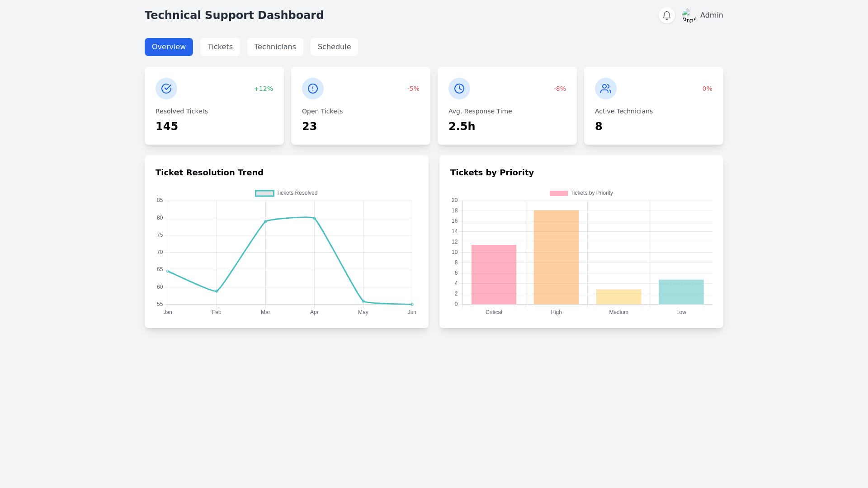Click the Tickets Resolved legend color box

[264, 193]
